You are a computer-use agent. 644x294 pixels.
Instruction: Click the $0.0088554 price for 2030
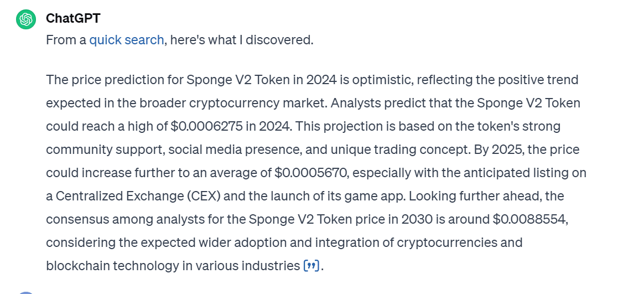(529, 220)
